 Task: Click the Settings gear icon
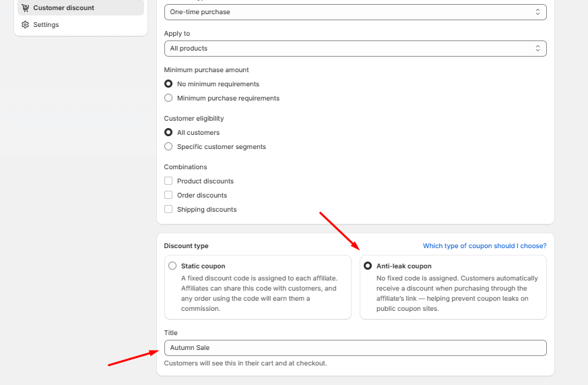pyautogui.click(x=26, y=25)
